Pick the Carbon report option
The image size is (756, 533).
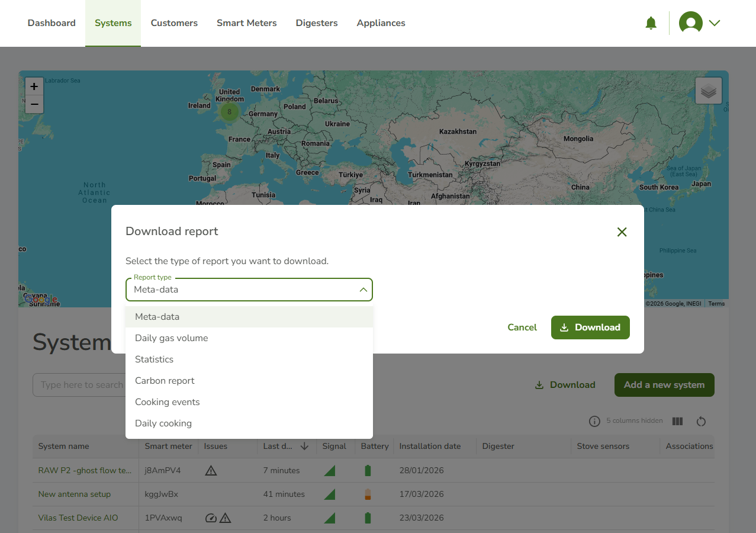pyautogui.click(x=165, y=381)
